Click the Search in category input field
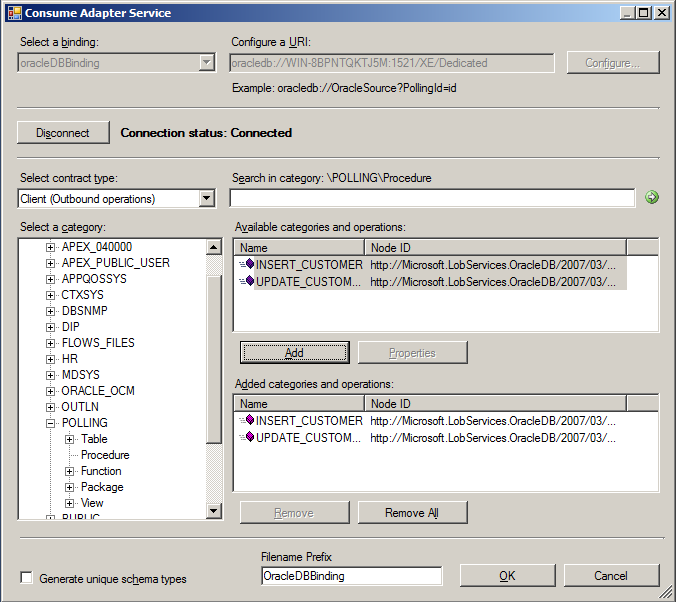Viewport: 676px width, 602px height. pyautogui.click(x=432, y=198)
